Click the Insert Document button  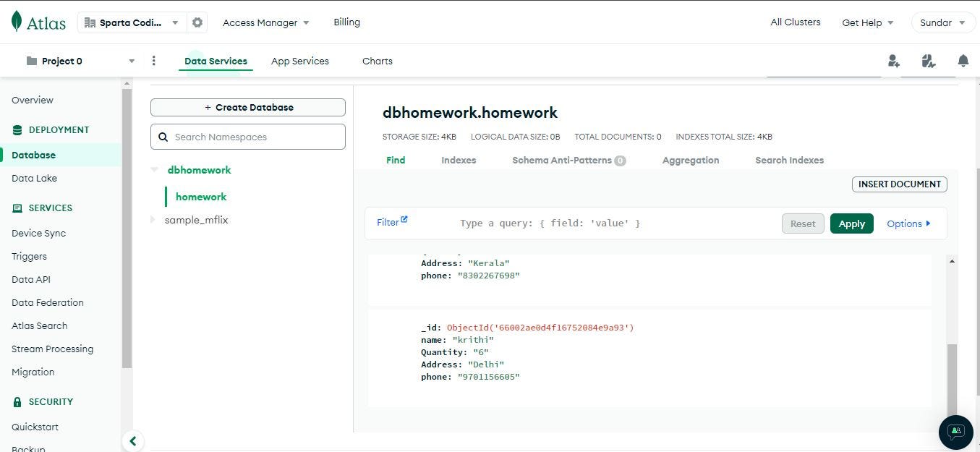point(899,184)
